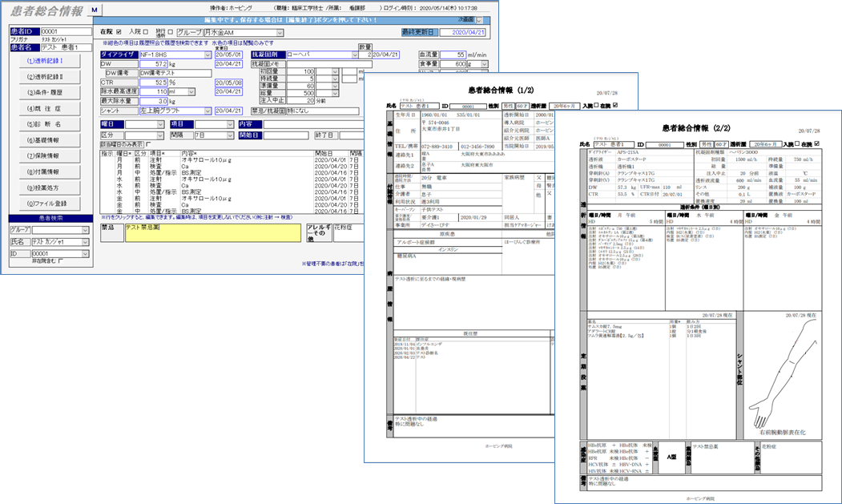
Task: Open the 抗凝固剤 dropdown showing ローヘパ
Action: coord(355,54)
